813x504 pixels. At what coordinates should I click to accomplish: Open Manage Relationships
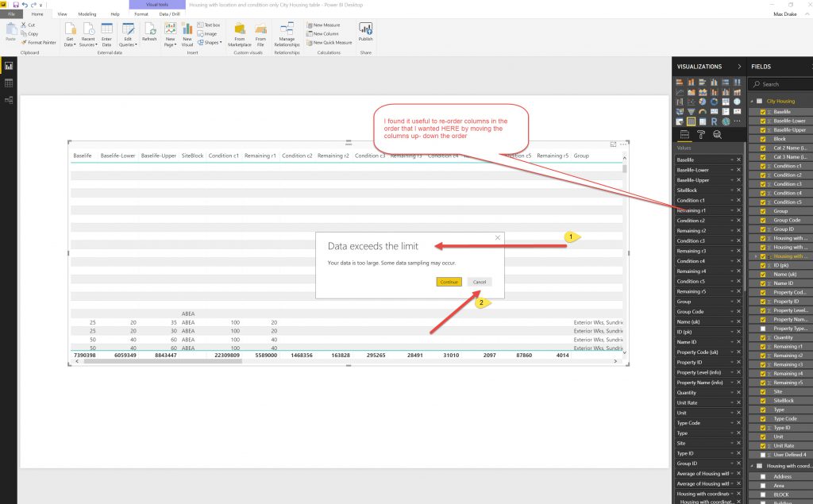tap(287, 31)
